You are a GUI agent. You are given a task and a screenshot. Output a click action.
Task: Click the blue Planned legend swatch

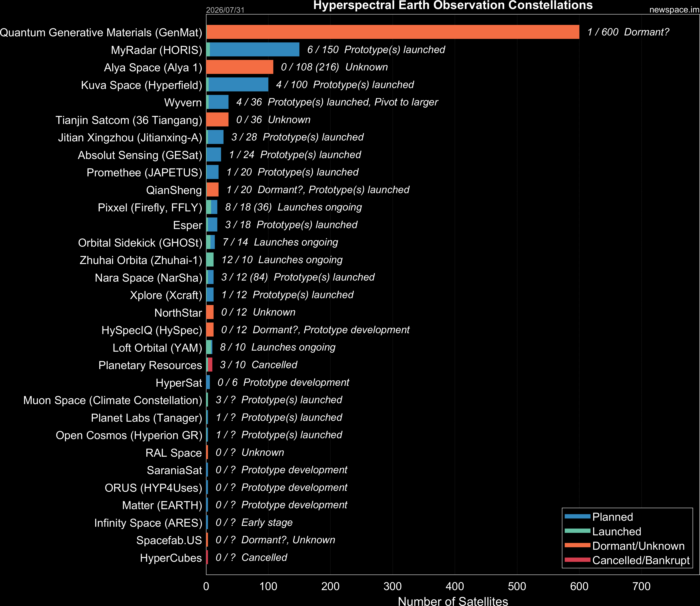coord(577,516)
